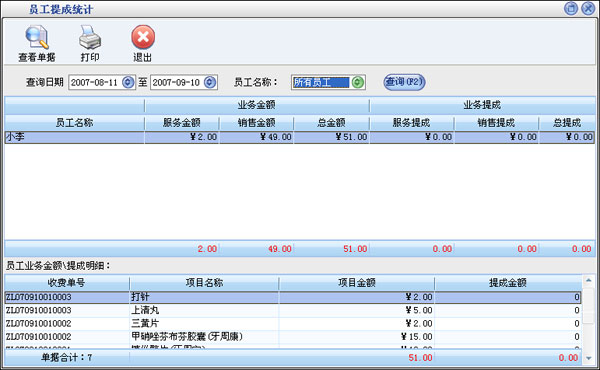Click the 收费单号 column header

click(x=67, y=283)
